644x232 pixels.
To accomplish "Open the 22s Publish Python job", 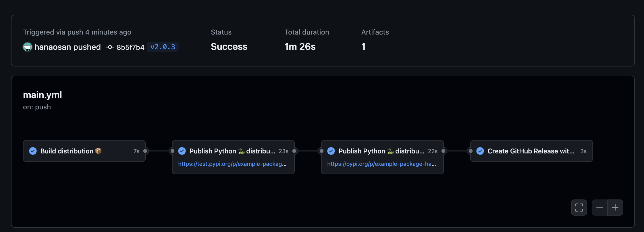I will 381,151.
